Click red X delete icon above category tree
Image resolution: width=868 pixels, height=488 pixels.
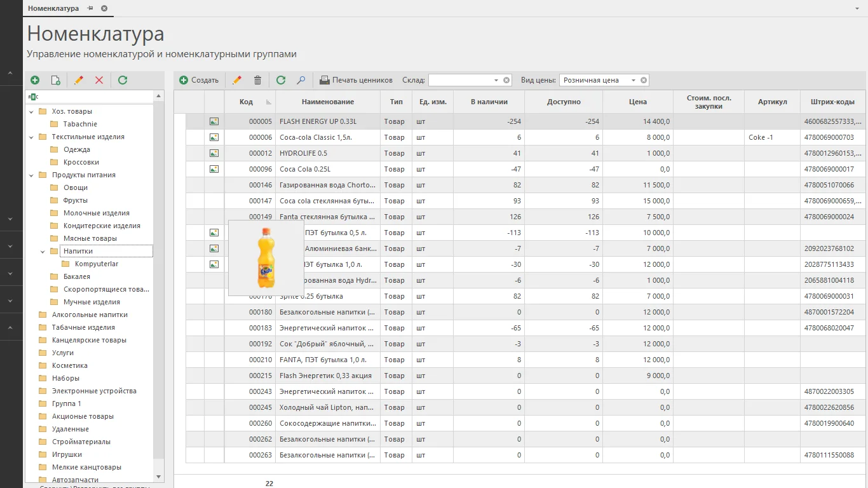[x=99, y=80]
